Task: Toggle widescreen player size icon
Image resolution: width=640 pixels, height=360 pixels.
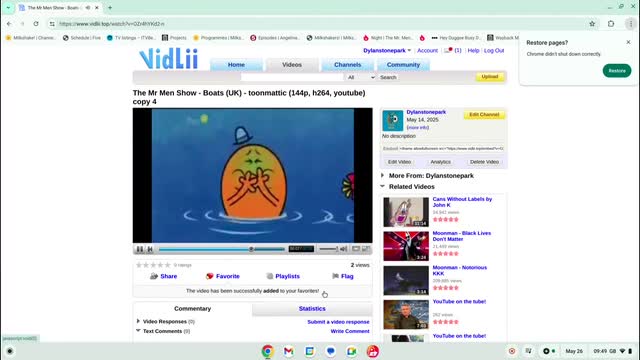Action: pyautogui.click(x=356, y=249)
